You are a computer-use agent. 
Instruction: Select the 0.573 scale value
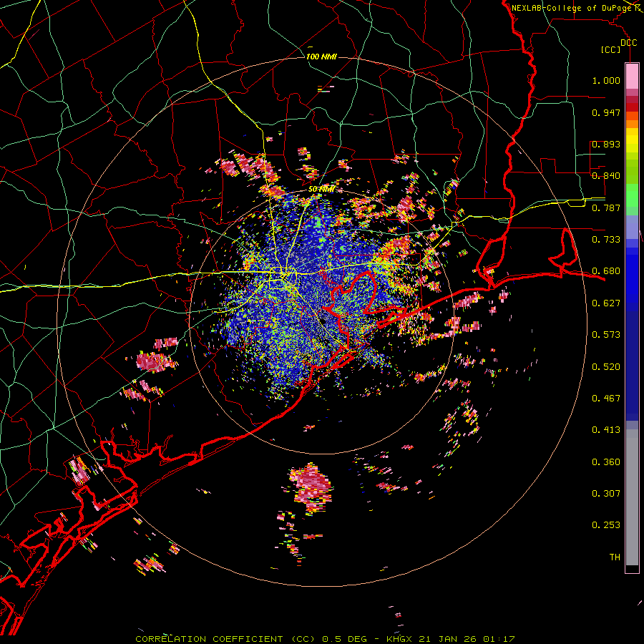point(606,335)
